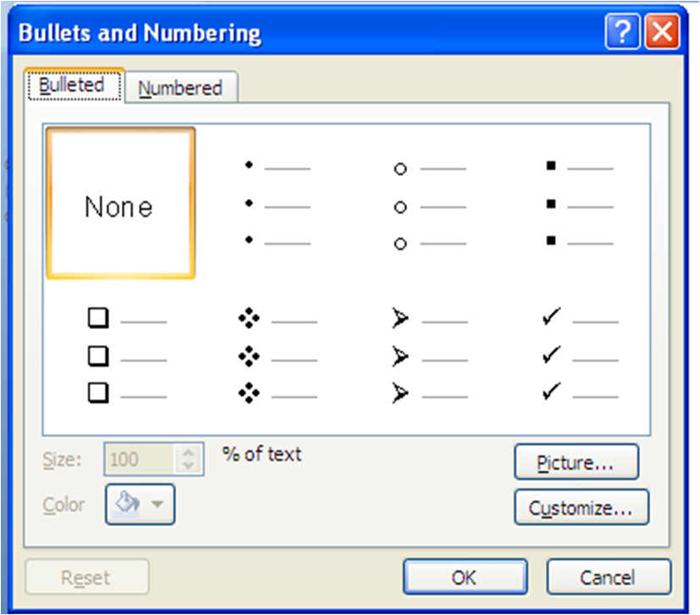Open the Color dropdown arrow
Viewport: 700px width, 615px height.
pos(156,504)
